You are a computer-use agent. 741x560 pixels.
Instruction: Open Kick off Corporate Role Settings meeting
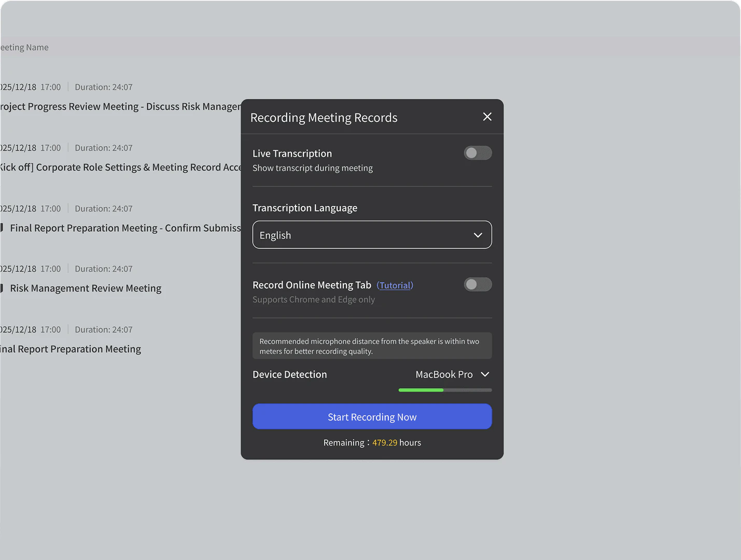tap(120, 167)
